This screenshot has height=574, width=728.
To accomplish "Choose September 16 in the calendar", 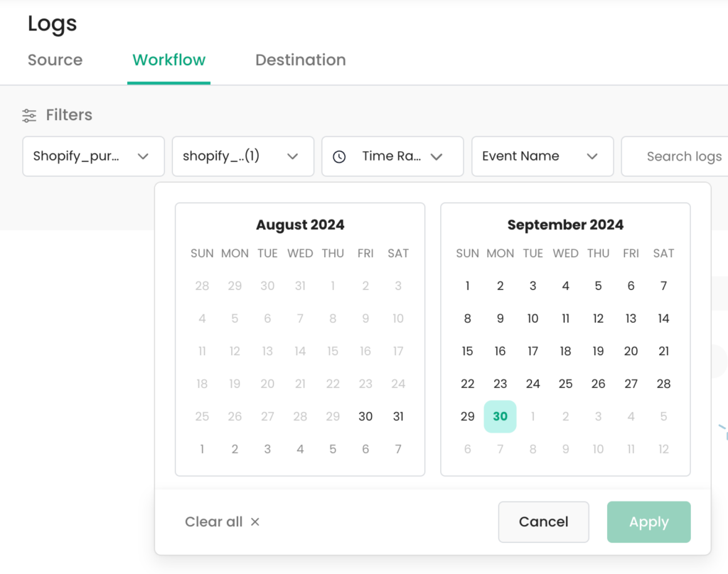I will 500,351.
